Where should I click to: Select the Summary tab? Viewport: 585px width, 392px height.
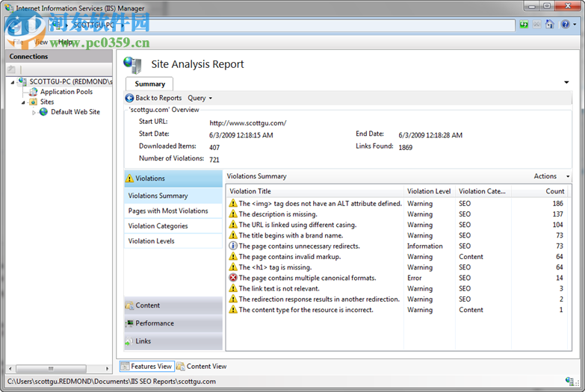click(x=149, y=84)
